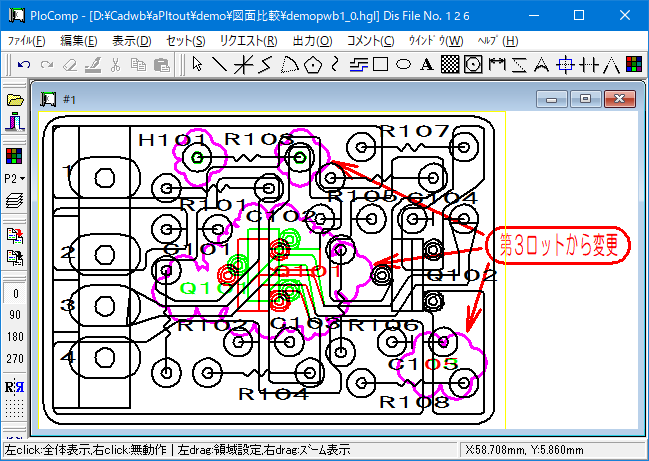Open the コメント(C) menu
Viewport: 649px width, 461px height.
click(370, 41)
